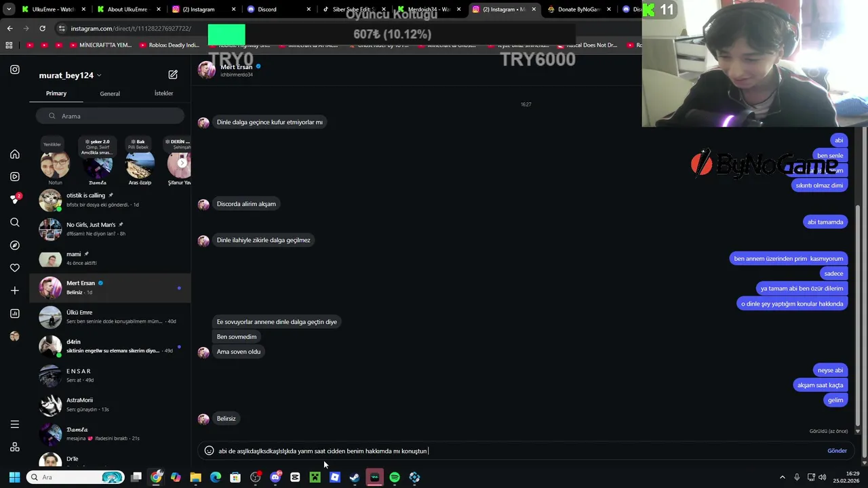This screenshot has width=868, height=488.
Task: Open the hamburger More menu
Action: [15, 424]
